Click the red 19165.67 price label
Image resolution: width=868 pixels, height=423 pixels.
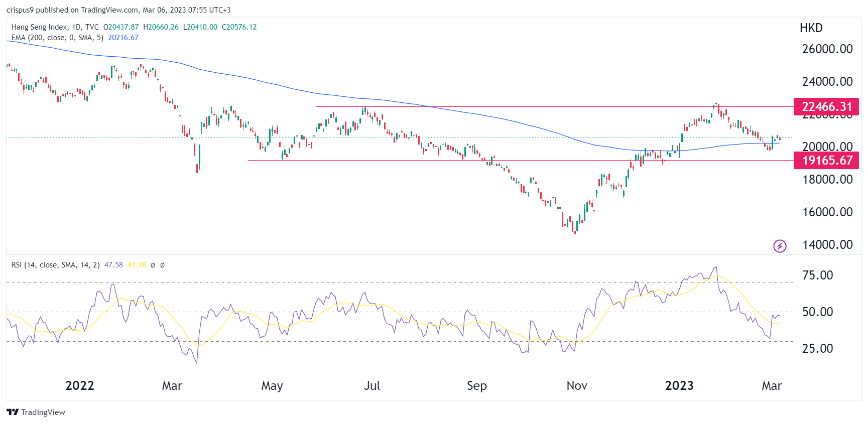pyautogui.click(x=826, y=161)
